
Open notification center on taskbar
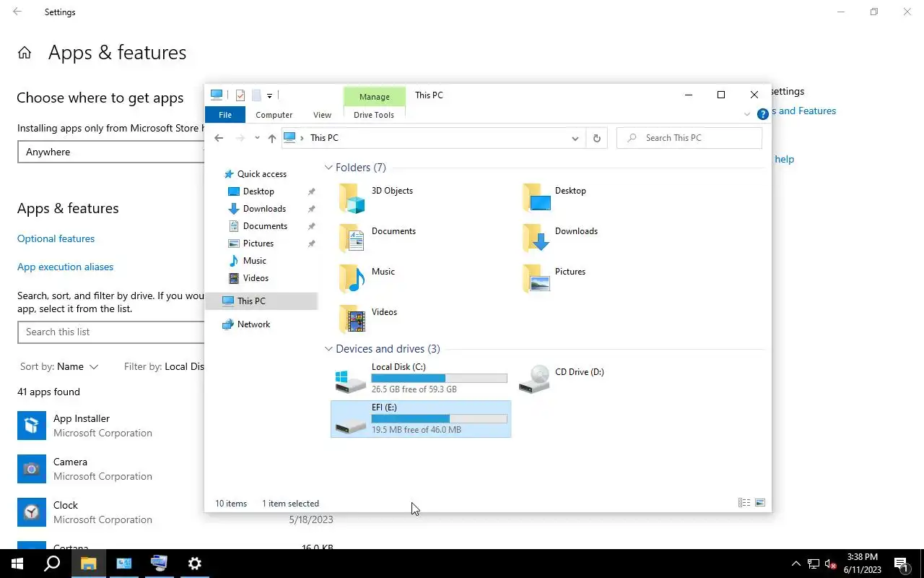point(901,564)
